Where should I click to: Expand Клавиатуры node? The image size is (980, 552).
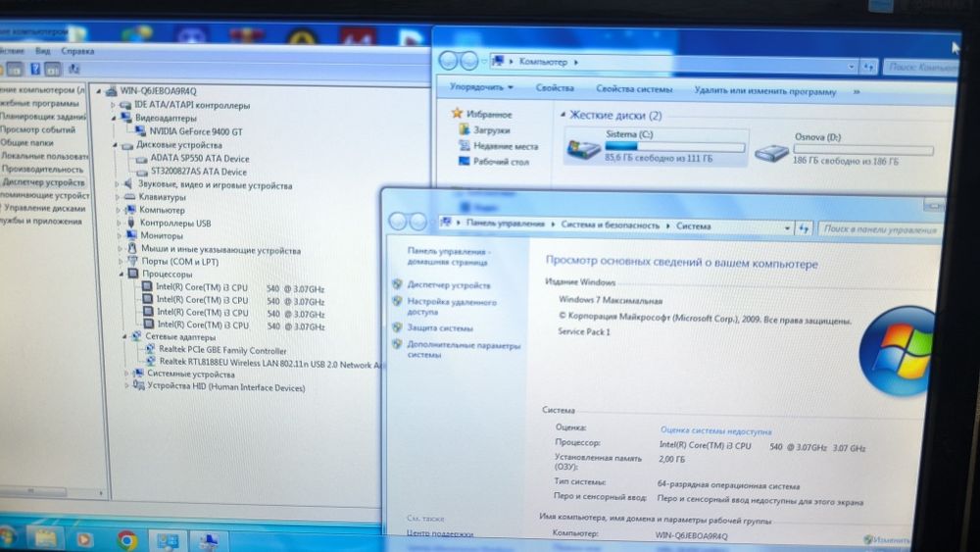117,197
